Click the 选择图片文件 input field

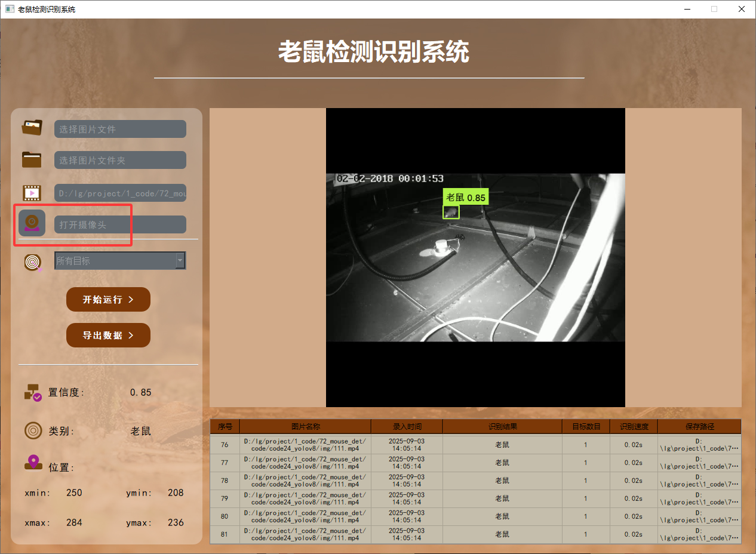point(120,129)
